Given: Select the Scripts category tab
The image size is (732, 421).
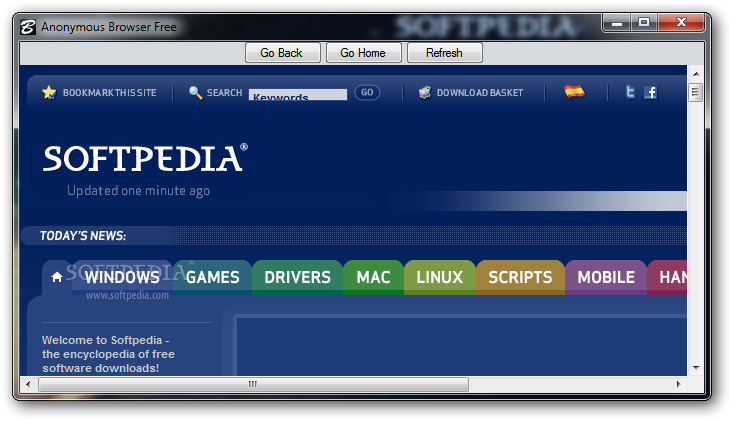Looking at the screenshot, I should click(x=520, y=277).
